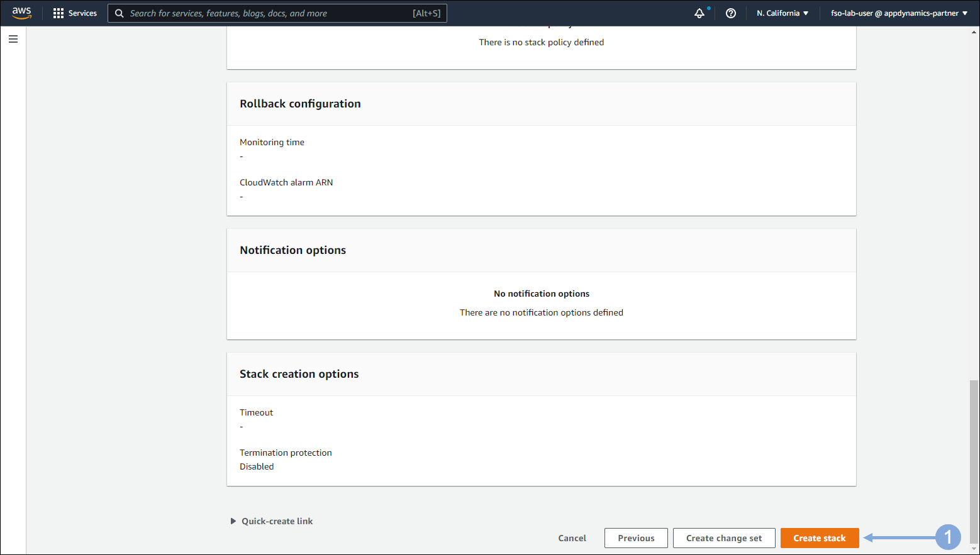Click the scrollbar down arrow
The width and height of the screenshot is (980, 555).
(974, 549)
